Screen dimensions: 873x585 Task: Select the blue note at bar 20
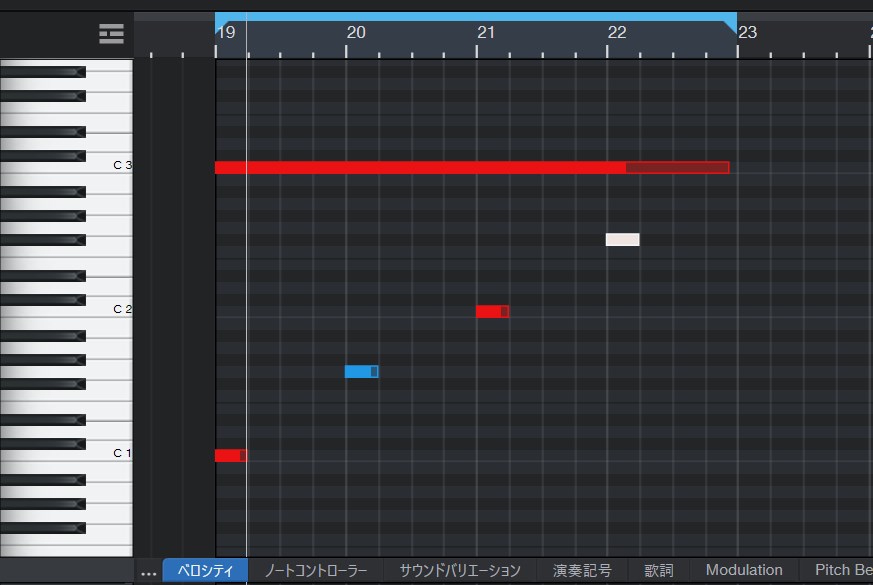point(360,372)
